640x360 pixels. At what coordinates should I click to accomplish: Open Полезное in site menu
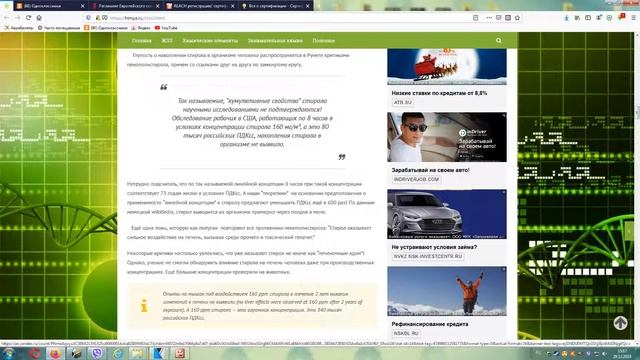point(324,41)
